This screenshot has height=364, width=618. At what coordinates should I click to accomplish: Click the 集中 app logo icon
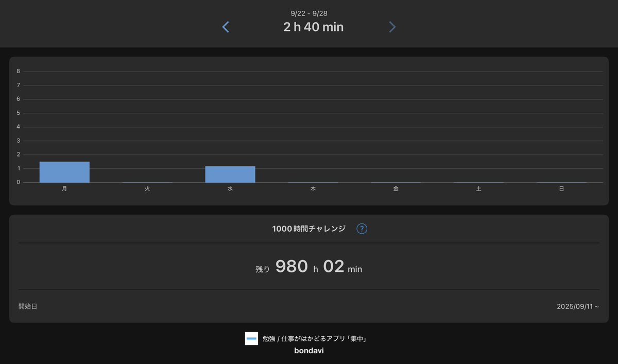coord(251,338)
